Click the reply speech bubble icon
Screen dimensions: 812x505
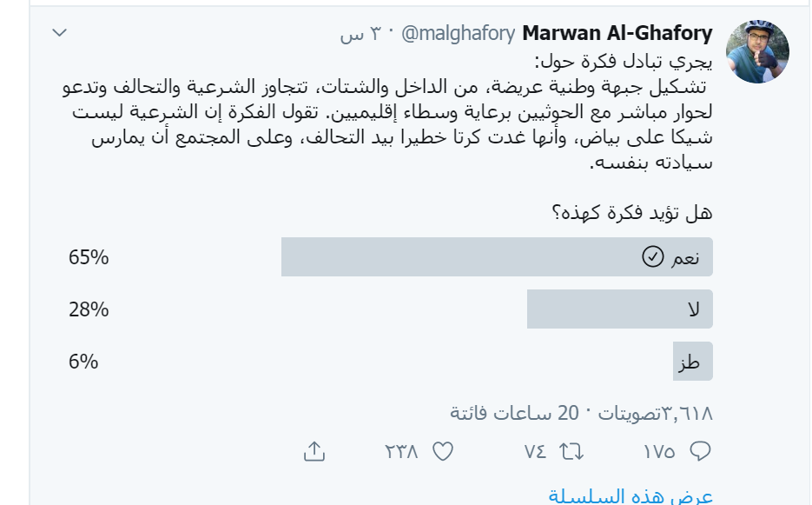[x=700, y=451]
